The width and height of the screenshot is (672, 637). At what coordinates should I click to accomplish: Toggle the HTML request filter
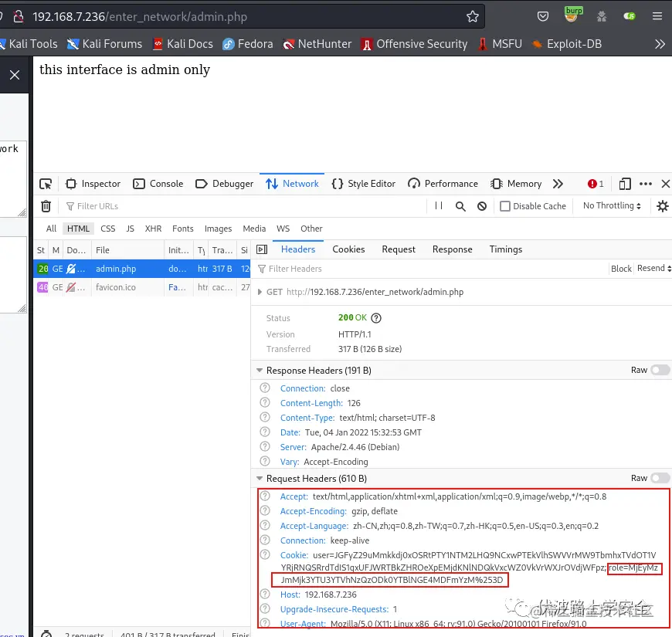click(78, 229)
